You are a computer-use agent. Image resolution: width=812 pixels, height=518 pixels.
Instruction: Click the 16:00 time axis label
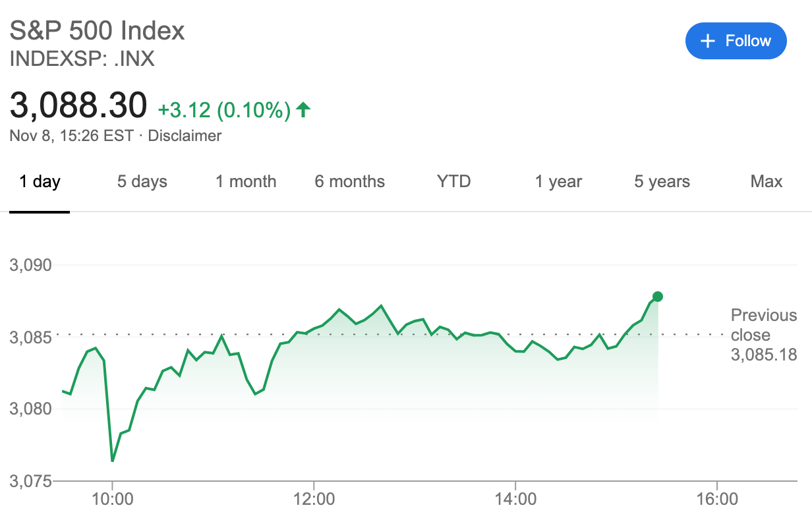[x=717, y=499]
